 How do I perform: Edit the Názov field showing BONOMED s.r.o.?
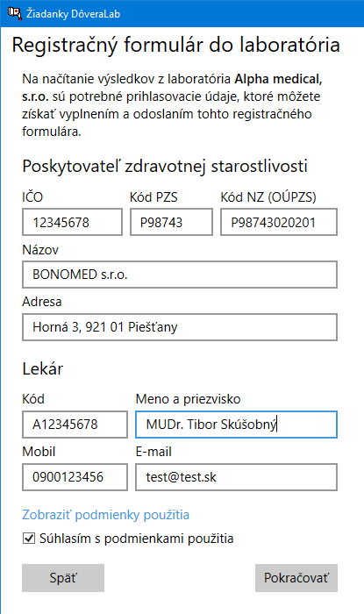point(180,275)
